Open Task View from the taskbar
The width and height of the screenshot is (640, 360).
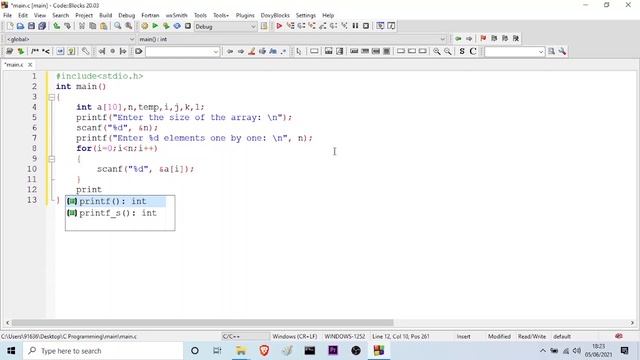(x=217, y=351)
